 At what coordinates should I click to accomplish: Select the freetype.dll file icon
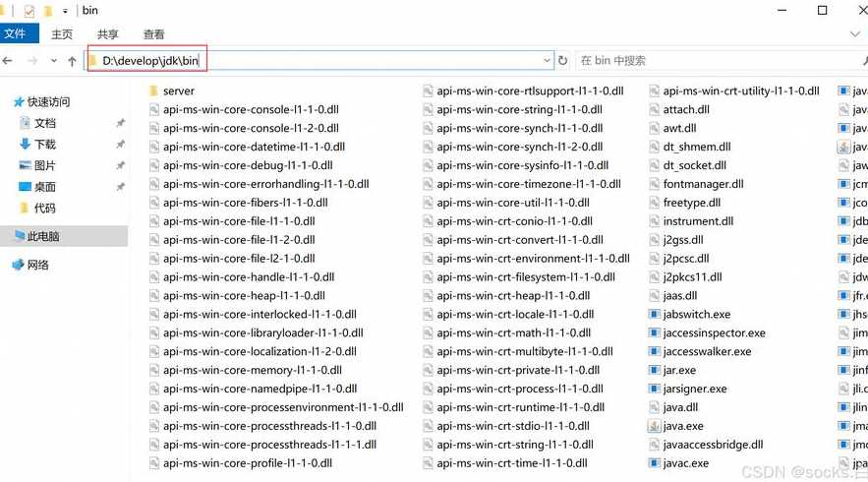coord(655,203)
